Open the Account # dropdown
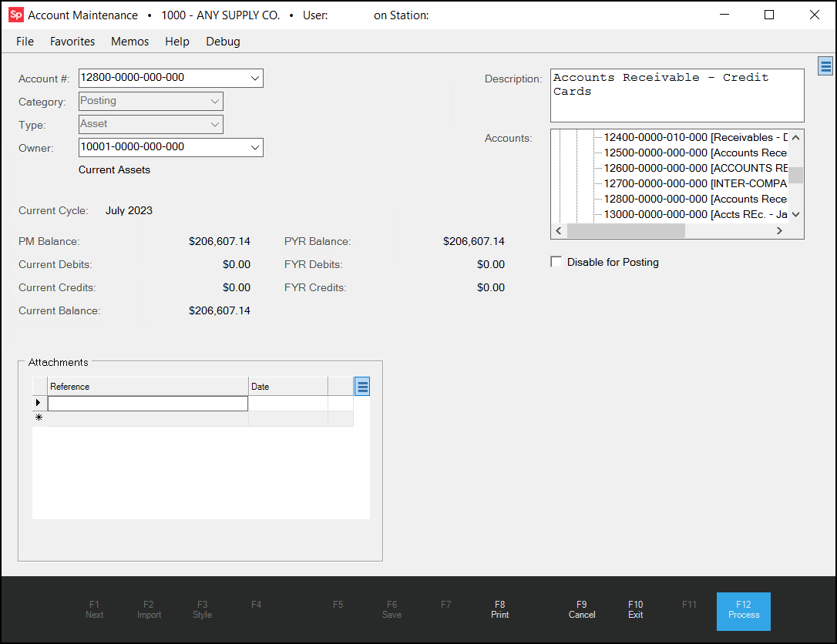The height and width of the screenshot is (644, 837). pyautogui.click(x=254, y=78)
